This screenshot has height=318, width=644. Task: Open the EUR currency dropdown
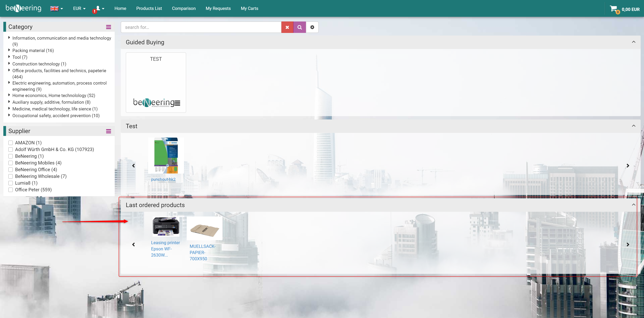coord(79,9)
